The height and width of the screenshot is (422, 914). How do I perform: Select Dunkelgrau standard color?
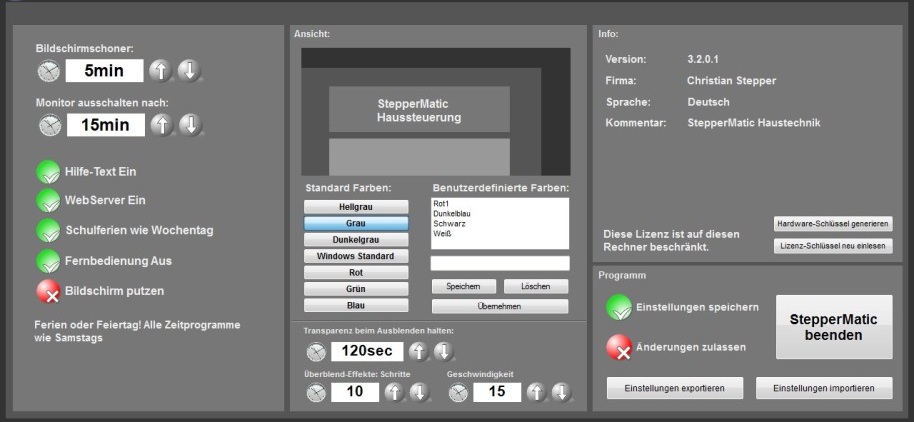pos(356,240)
